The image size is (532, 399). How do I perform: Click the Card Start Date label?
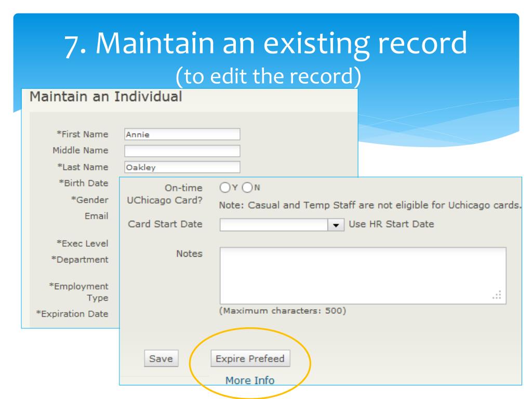coord(165,225)
